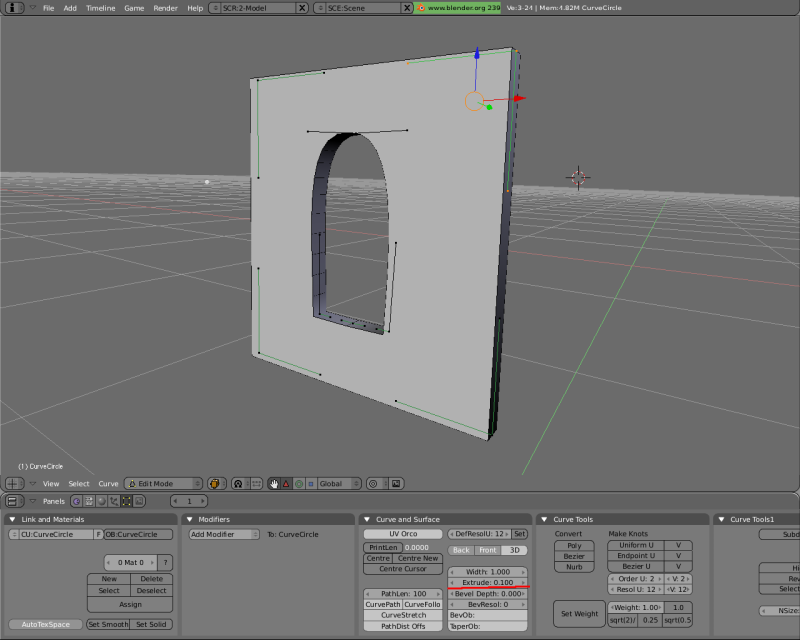Open the Logic context purple icon
Viewport: 800px width, 640px height.
pos(77,501)
